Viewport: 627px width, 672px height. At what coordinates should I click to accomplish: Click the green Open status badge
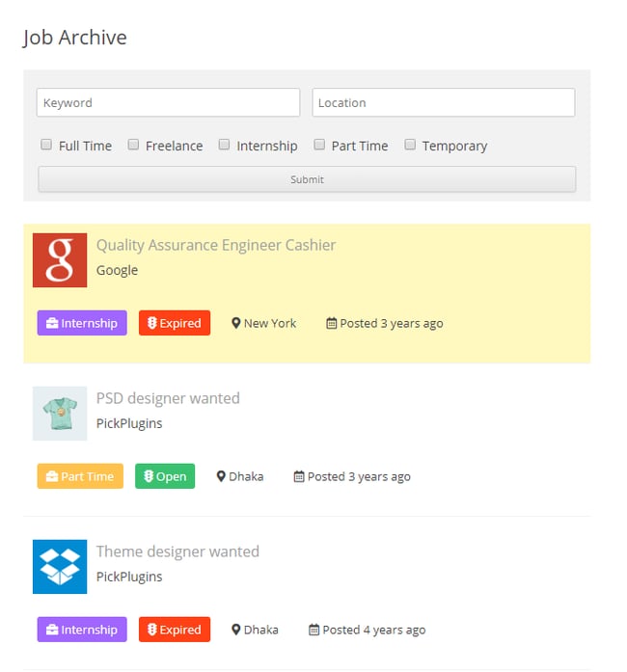pyautogui.click(x=165, y=476)
